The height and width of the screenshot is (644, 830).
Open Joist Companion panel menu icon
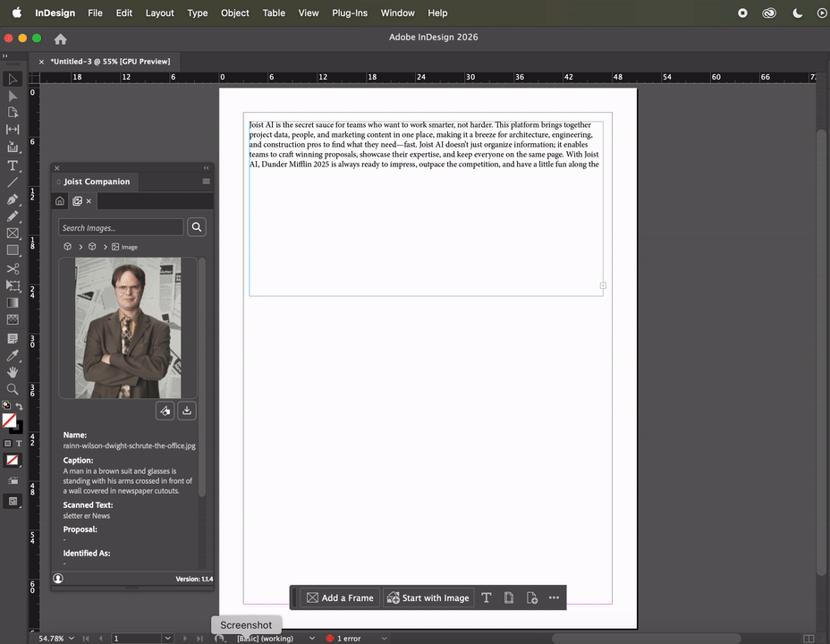[x=207, y=182]
